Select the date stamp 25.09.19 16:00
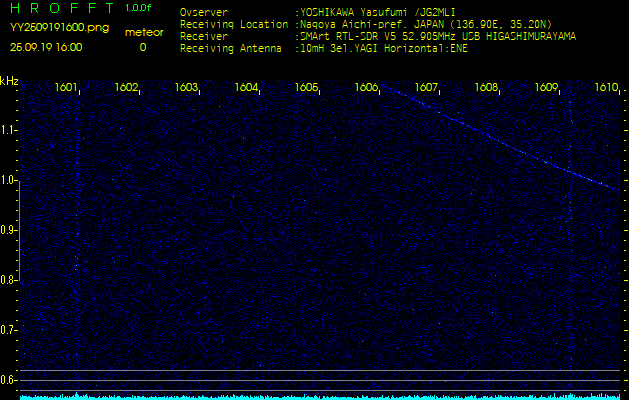Screen dimensions: 629x400 click(x=46, y=47)
